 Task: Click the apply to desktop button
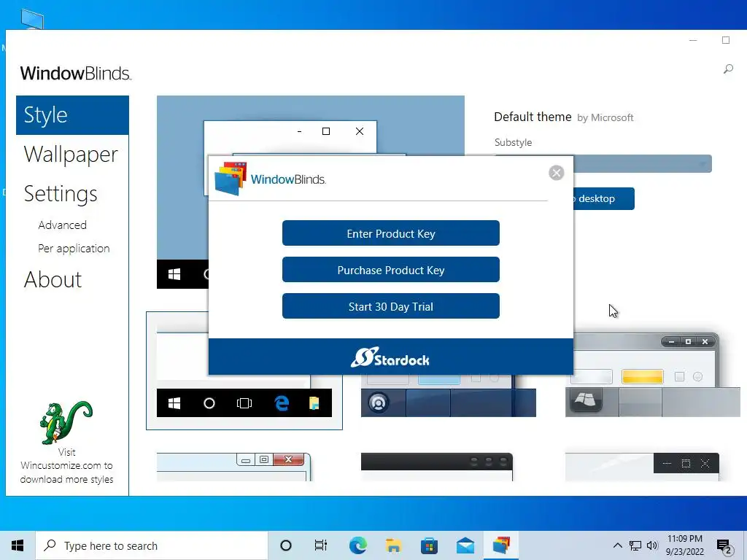(603, 198)
